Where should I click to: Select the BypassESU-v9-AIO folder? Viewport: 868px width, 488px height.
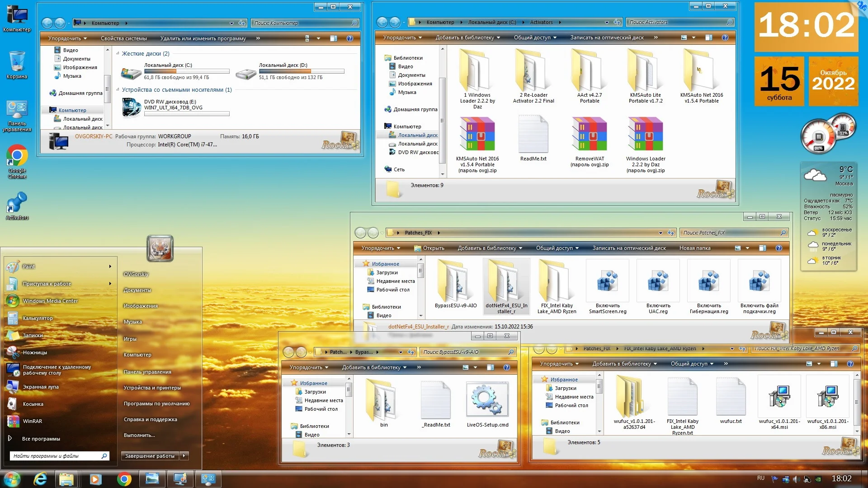455,282
